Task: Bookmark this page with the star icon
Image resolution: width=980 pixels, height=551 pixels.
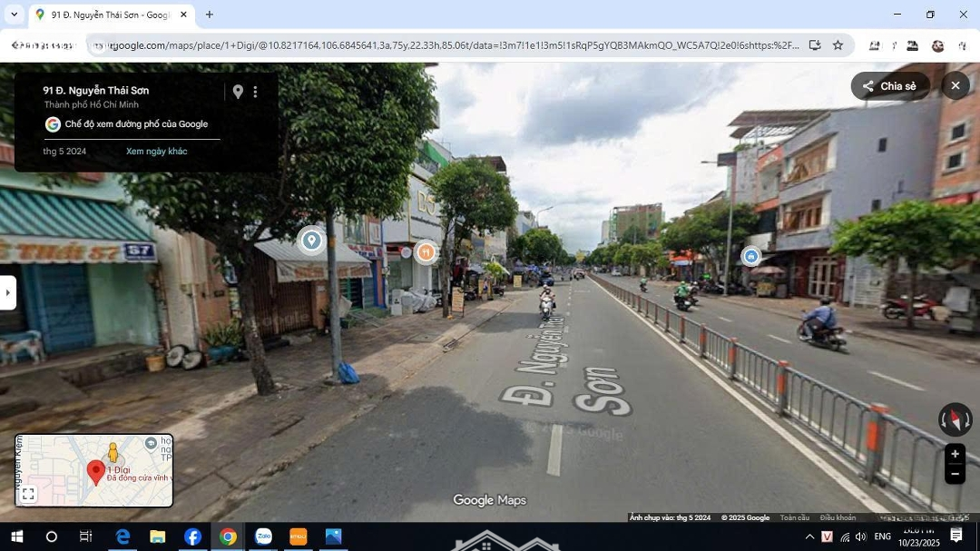Action: point(838,45)
